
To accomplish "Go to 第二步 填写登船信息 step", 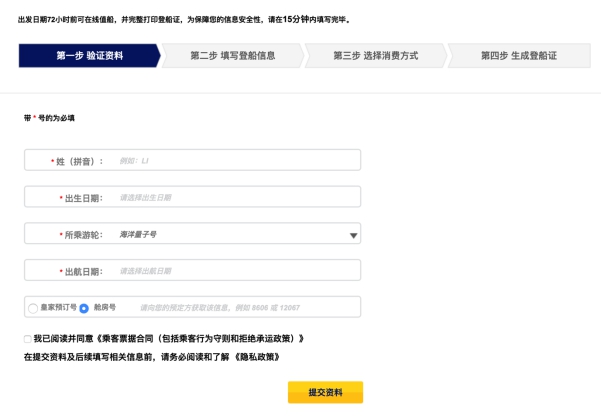I will 232,56.
